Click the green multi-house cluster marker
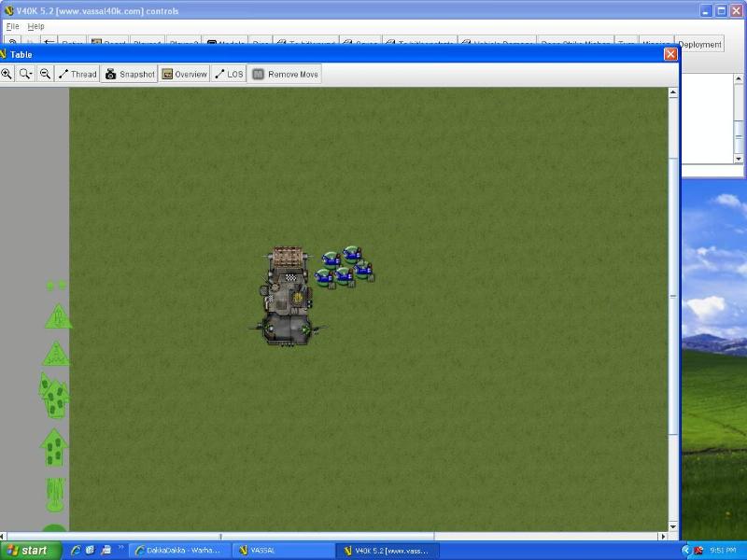The height and width of the screenshot is (560, 747). point(52,396)
